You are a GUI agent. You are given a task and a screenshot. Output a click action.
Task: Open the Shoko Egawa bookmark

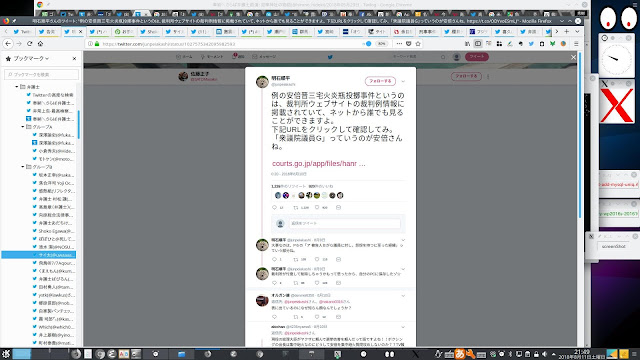tap(53, 231)
